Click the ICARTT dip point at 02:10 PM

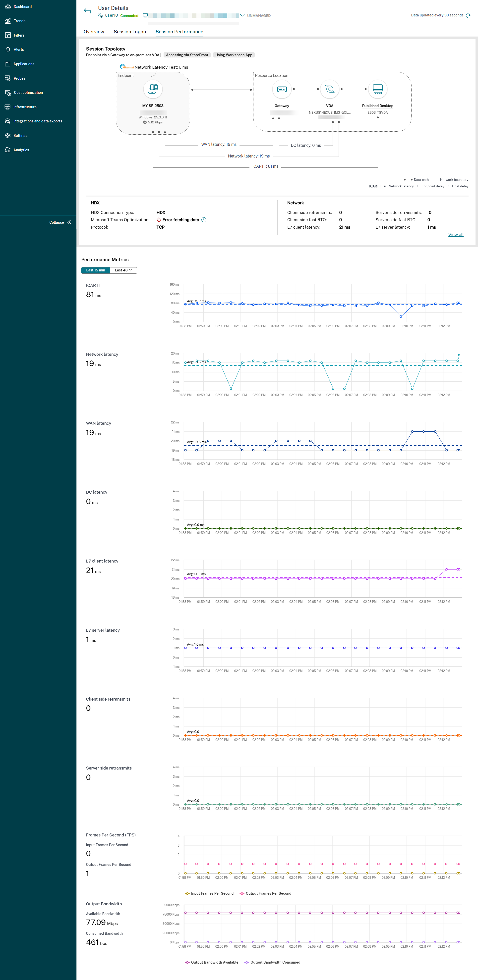[401, 316]
